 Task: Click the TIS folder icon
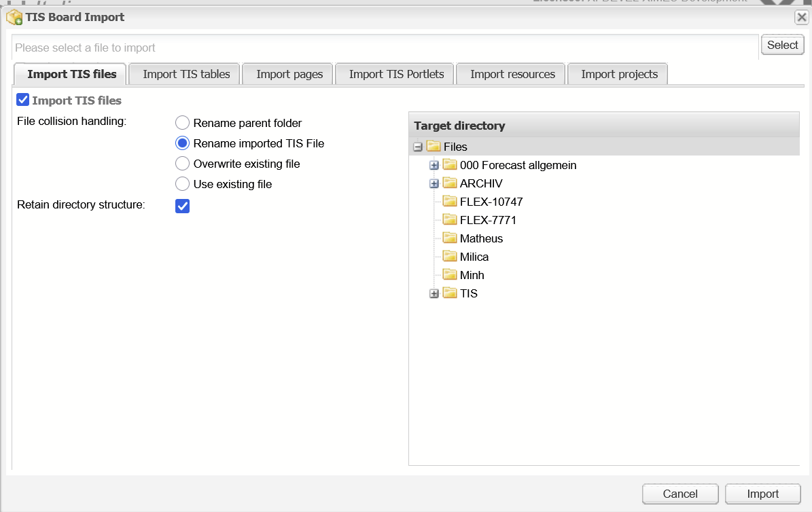[x=450, y=293]
